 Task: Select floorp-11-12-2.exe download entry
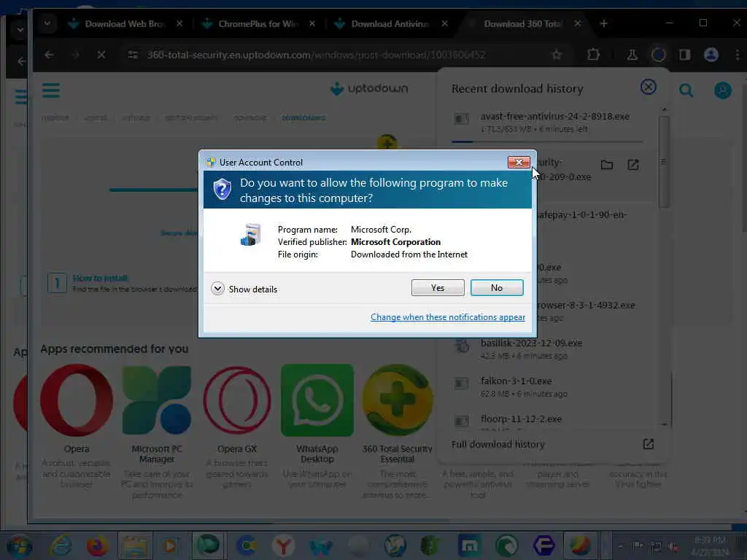547,420
